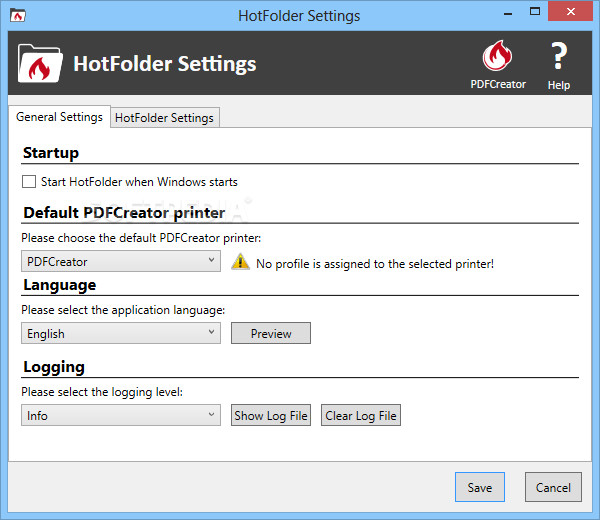Image resolution: width=600 pixels, height=520 pixels.
Task: Click the Show Log File button
Action: pyautogui.click(x=271, y=415)
